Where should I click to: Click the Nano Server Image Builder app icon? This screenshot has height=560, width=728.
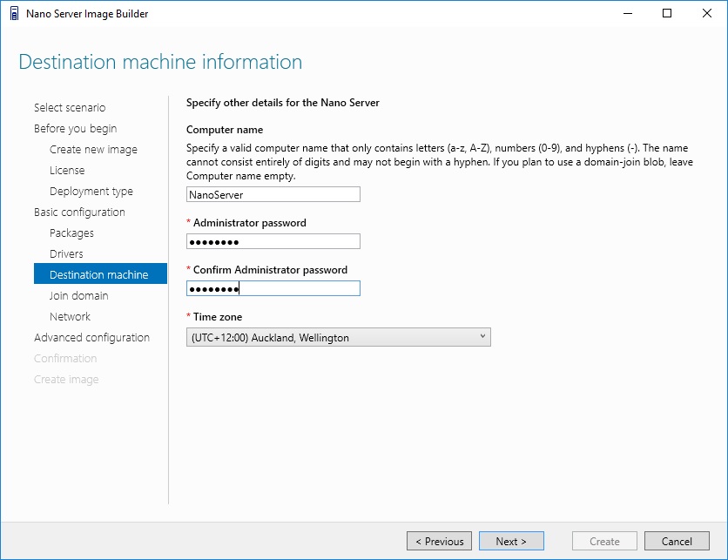click(x=15, y=13)
